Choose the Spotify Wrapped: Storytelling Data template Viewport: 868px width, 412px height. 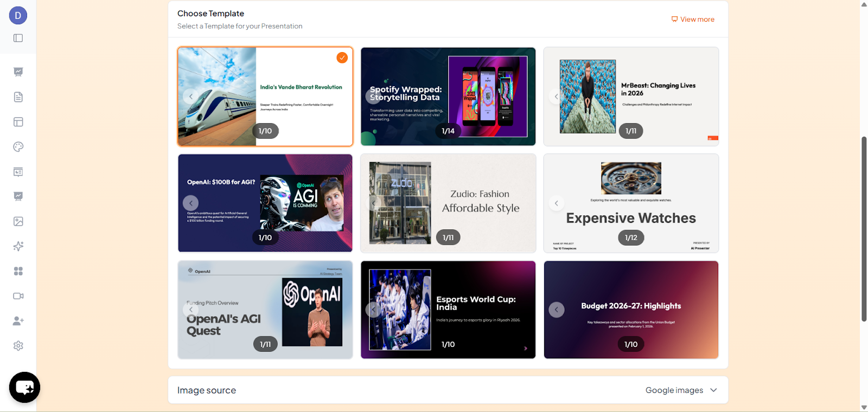(448, 96)
